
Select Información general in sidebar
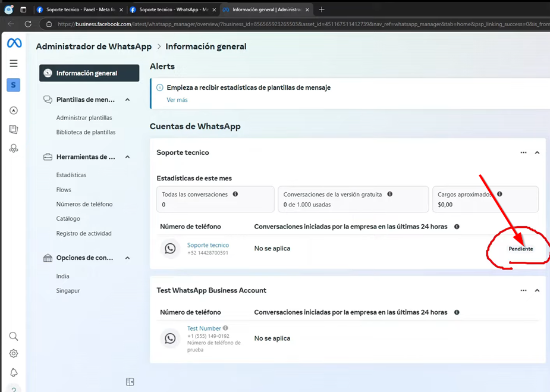[89, 73]
